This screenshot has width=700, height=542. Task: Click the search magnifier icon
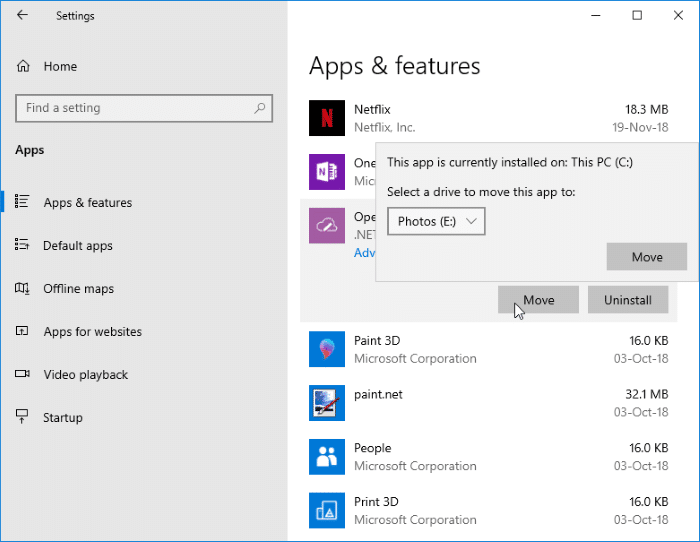coord(259,108)
